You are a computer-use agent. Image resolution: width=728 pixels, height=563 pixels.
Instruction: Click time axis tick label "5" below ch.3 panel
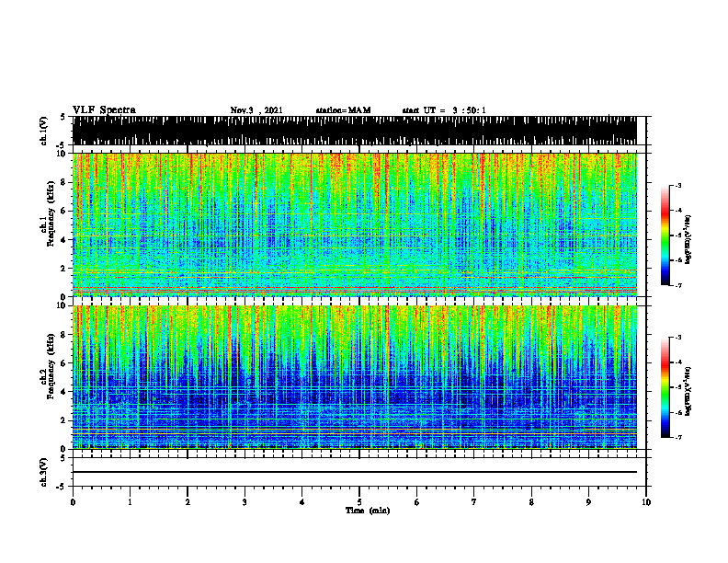click(359, 502)
